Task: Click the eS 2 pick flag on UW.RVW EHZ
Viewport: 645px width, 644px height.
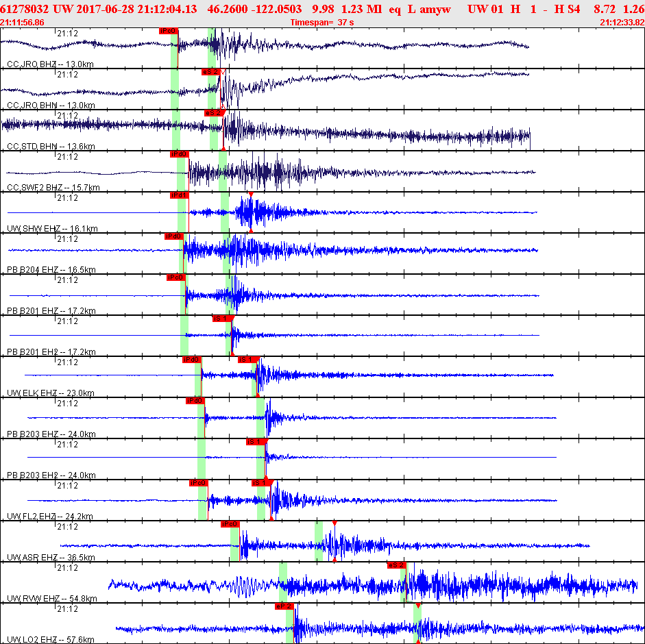Action: (397, 565)
